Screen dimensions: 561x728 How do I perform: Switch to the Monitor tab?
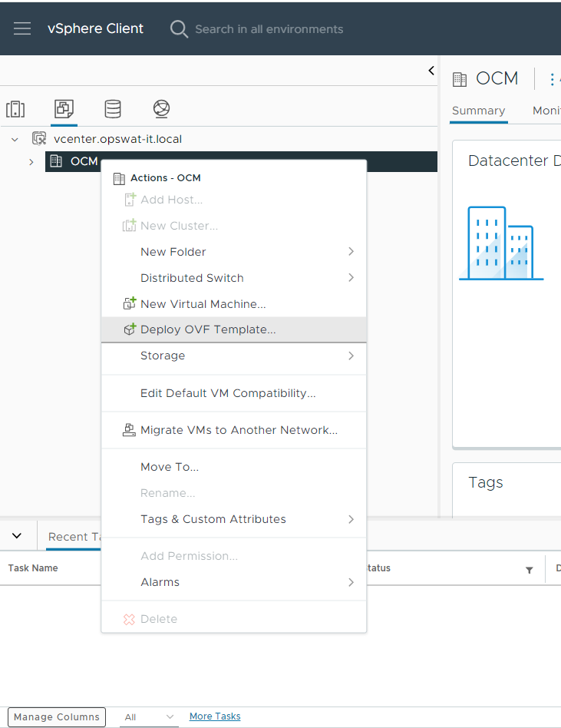point(546,111)
